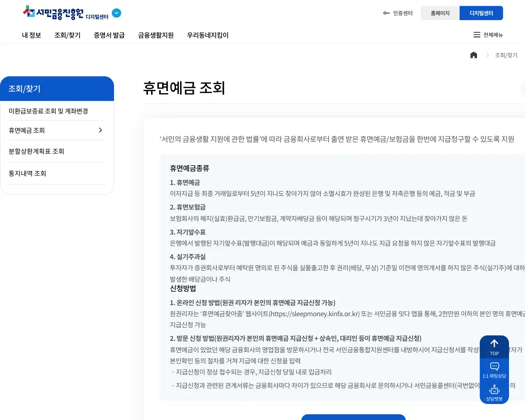Open 미환급보증료 조회 및 계좌변경 sidebar item
Screen dimensions: 525x420
[x=48, y=111]
